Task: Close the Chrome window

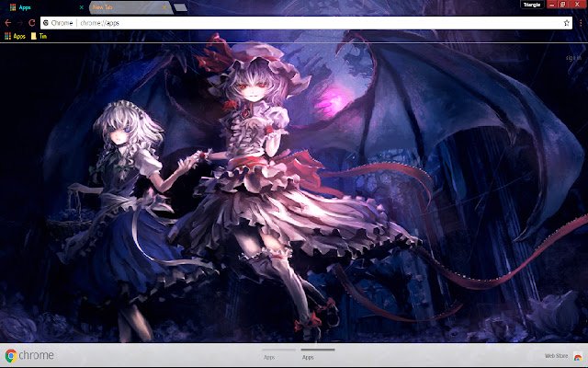Action: (x=578, y=5)
